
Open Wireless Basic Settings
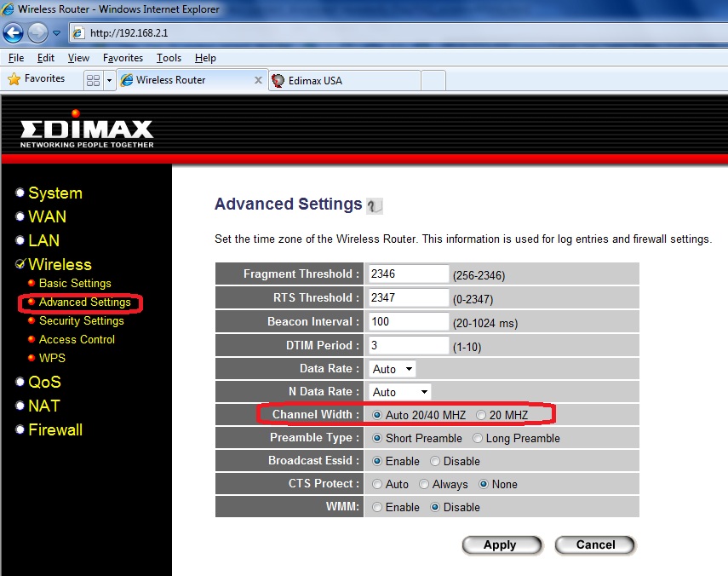pyautogui.click(x=75, y=284)
